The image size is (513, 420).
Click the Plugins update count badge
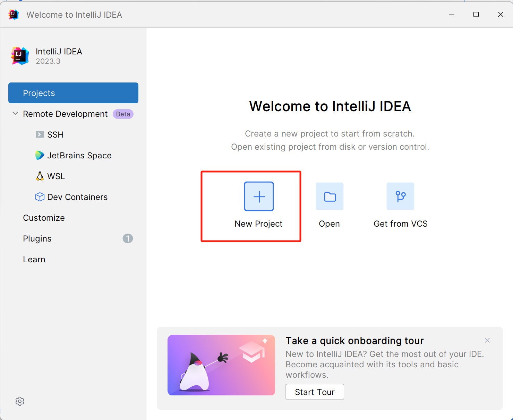(x=128, y=238)
